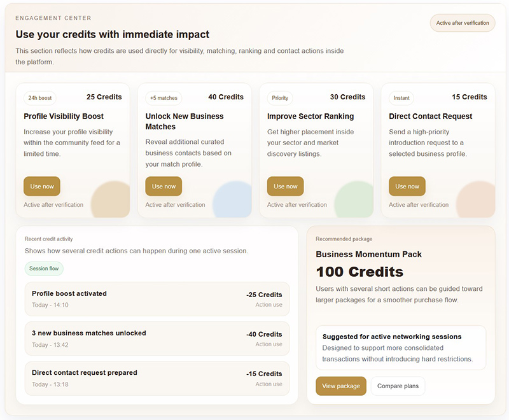Viewport: 509px width, 420px height.
Task: Click the blue circle on Business Matches card
Action: coord(232,199)
